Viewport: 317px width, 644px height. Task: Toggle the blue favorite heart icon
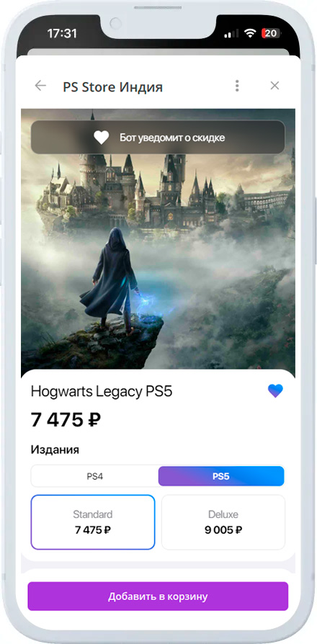275,390
